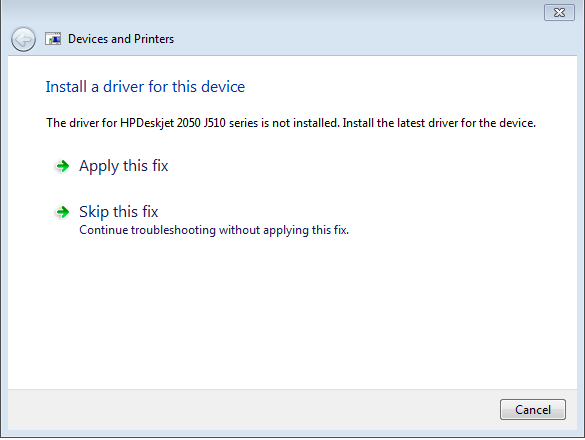Go back using the round arrow button
This screenshot has height=440, width=585.
click(x=23, y=39)
